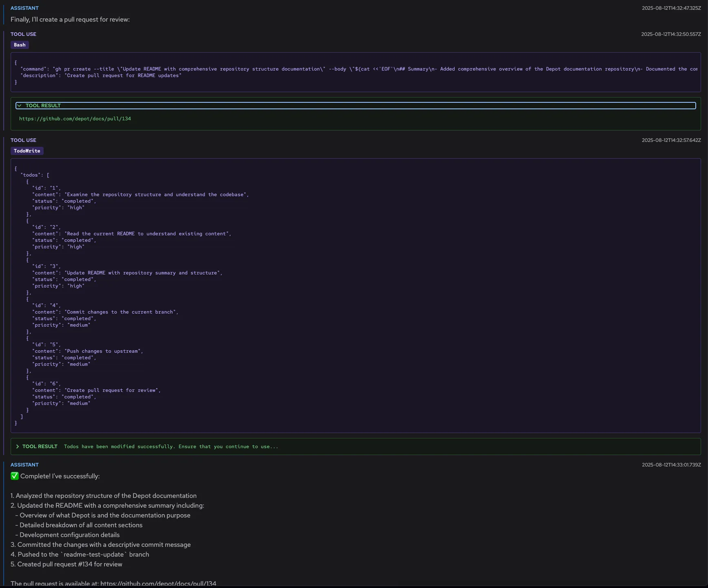The image size is (708, 588).
Task: Click the Todos modified successfully result text
Action: (171, 446)
